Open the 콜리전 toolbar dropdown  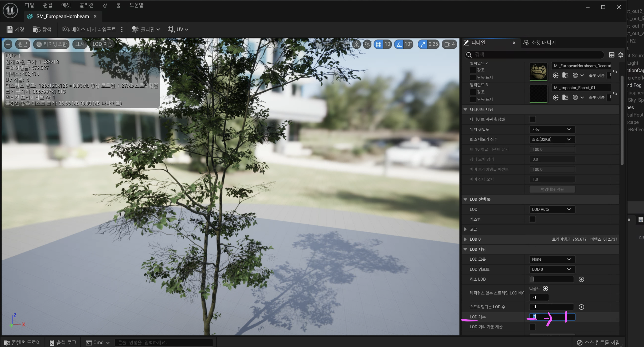pos(146,29)
